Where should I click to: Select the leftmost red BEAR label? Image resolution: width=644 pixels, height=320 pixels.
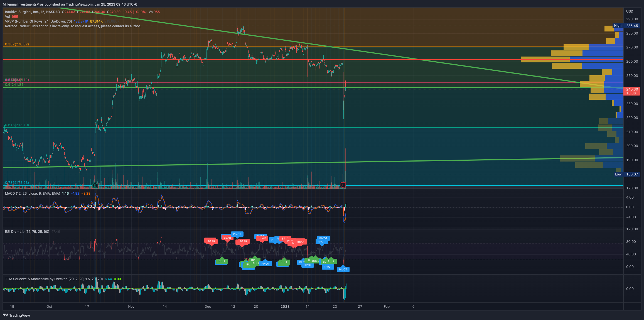[x=211, y=241]
